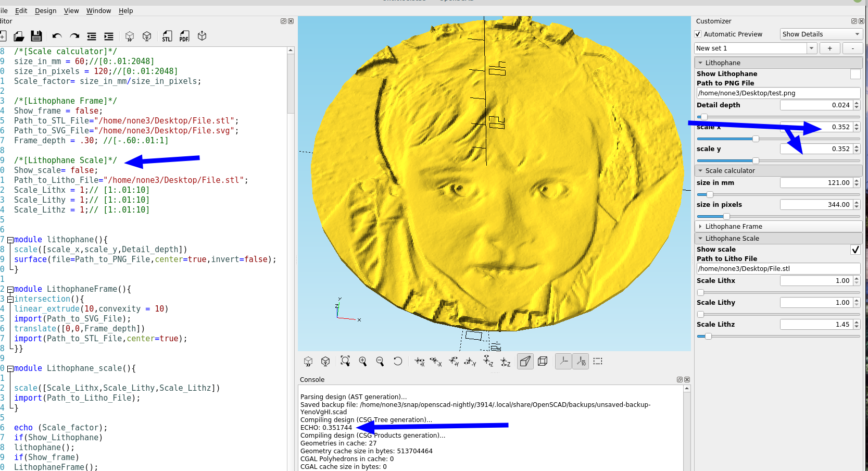Toggle the show edges button

tap(598, 361)
